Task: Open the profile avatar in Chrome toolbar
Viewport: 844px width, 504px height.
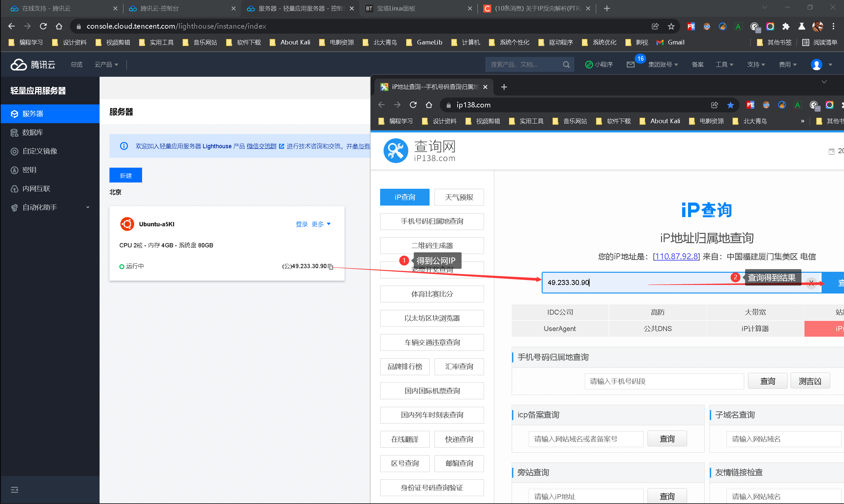Action: pos(818,26)
